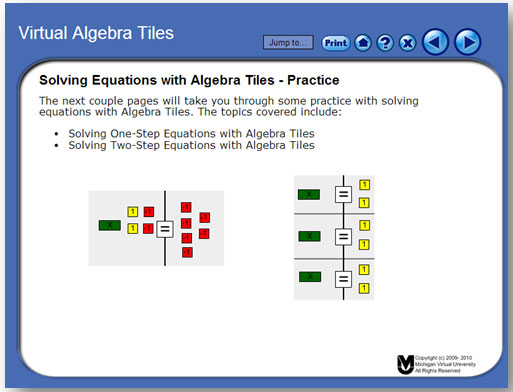
Task: Select the top yellow 1 tile in left diagram
Action: coord(133,212)
